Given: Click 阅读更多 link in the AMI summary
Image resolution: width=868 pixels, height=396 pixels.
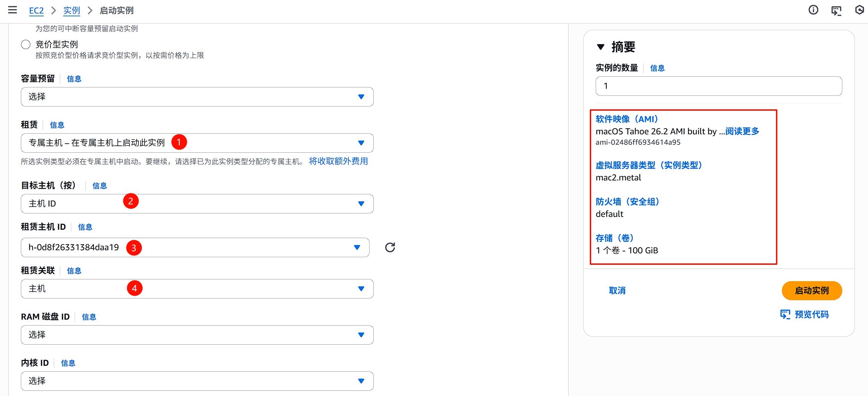Looking at the screenshot, I should click(742, 131).
